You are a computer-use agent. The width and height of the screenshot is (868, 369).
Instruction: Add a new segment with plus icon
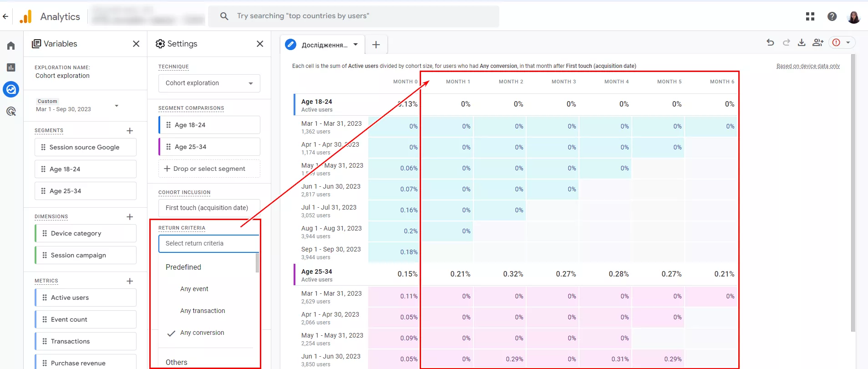(130, 131)
